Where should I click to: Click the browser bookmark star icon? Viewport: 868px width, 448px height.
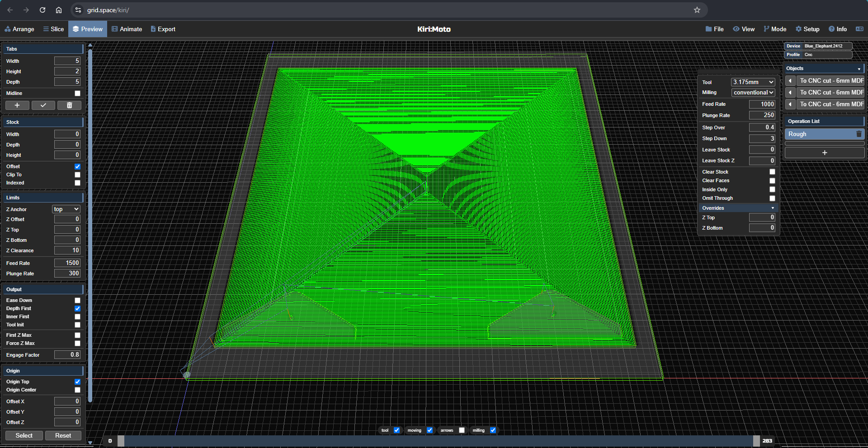point(697,10)
